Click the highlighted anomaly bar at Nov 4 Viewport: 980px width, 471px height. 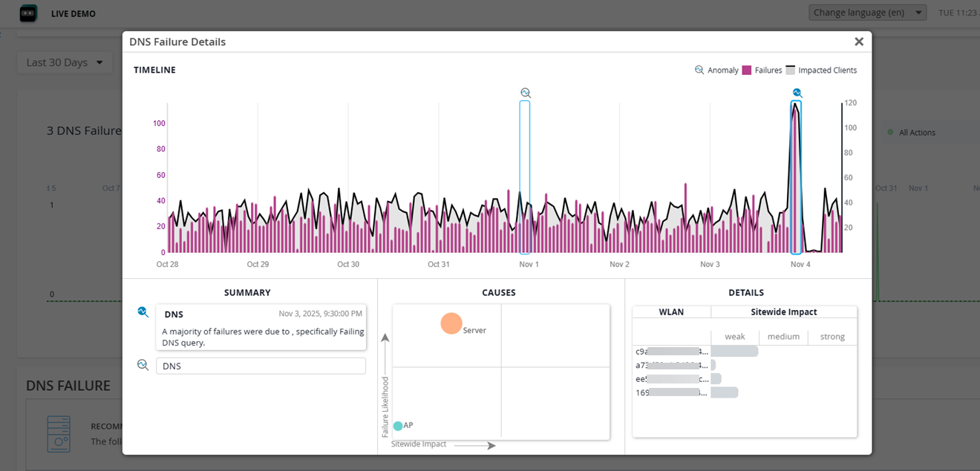pos(796,178)
